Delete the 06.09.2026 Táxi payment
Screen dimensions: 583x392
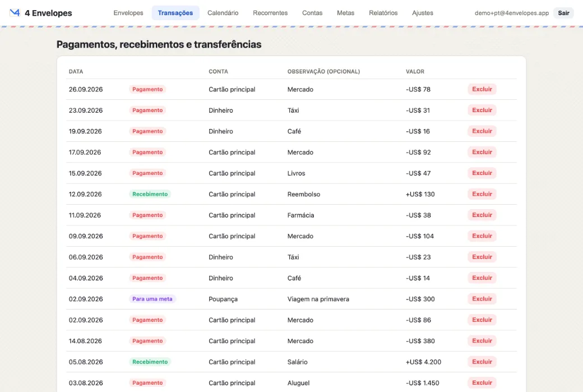click(x=482, y=257)
